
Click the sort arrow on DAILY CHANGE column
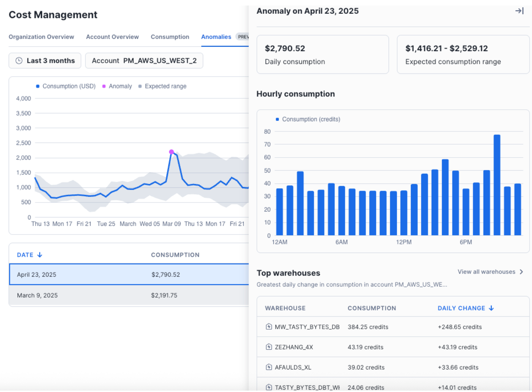tap(491, 308)
